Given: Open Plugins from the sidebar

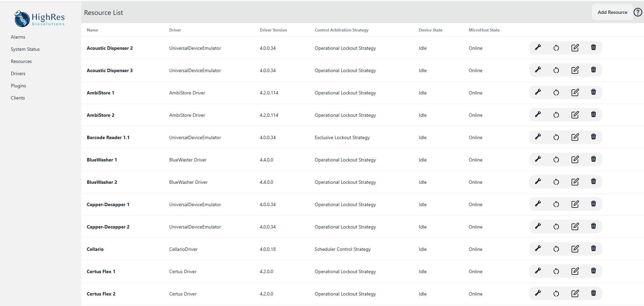Looking at the screenshot, I should [x=18, y=86].
